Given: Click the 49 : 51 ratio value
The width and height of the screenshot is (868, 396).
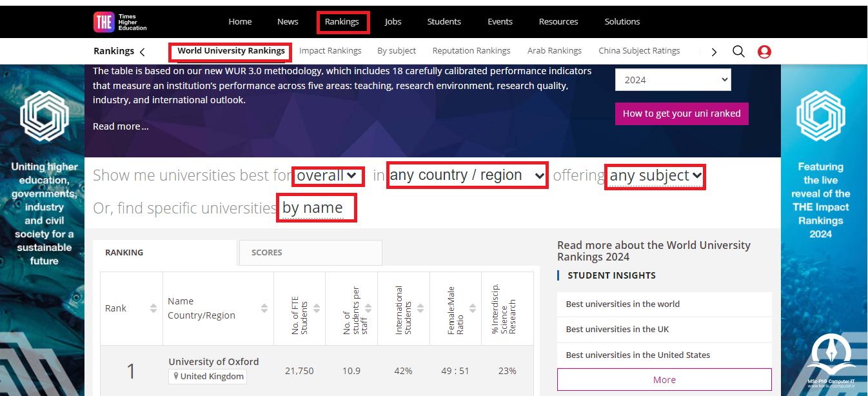Looking at the screenshot, I should coord(455,371).
